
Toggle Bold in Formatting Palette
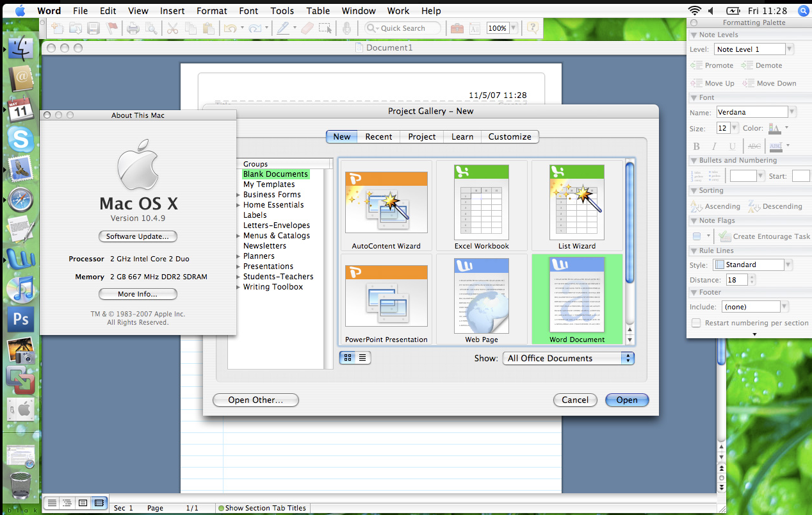click(697, 147)
